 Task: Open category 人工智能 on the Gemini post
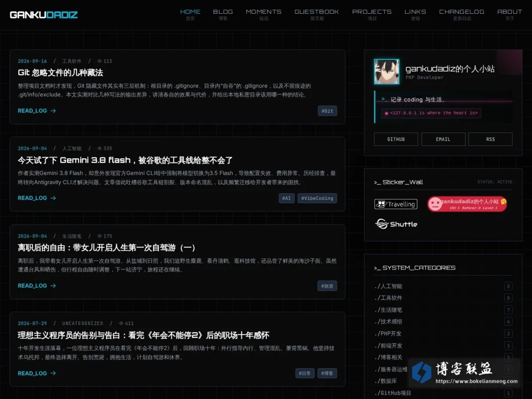pos(72,149)
